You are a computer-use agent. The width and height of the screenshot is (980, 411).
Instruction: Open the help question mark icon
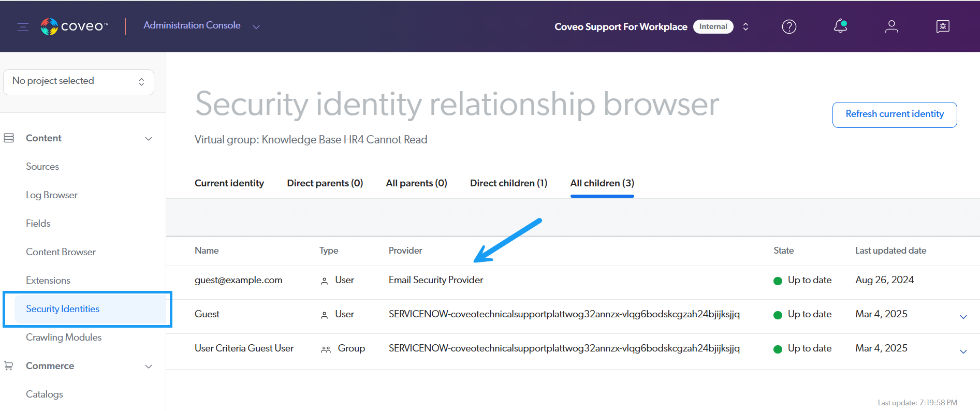click(789, 26)
